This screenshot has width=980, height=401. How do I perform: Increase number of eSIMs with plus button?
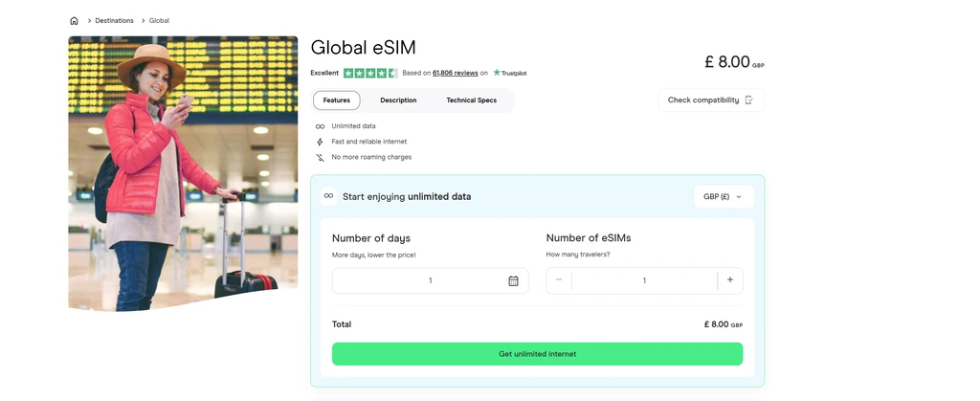coord(730,279)
